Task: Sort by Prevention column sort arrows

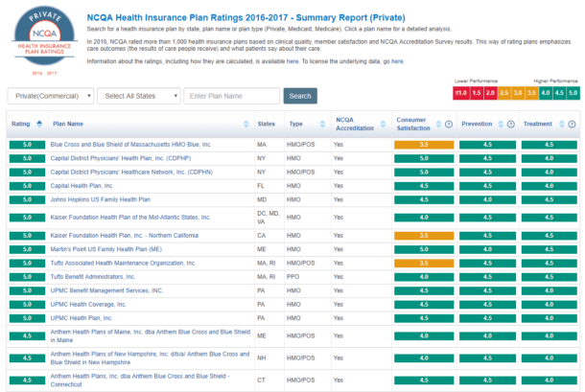Action: [501, 125]
